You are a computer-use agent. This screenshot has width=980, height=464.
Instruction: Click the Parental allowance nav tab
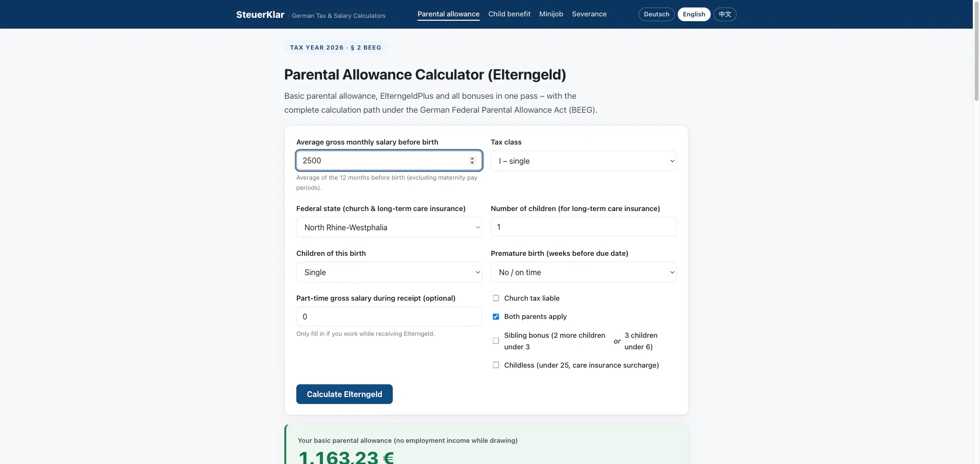(x=448, y=14)
